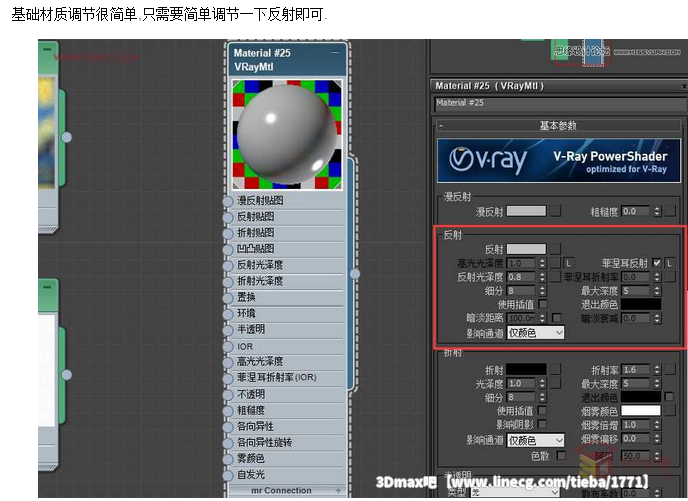This screenshot has height=501, width=688.
Task: Open 影响通道 dropdown in 反射 group
Action: pos(535,333)
